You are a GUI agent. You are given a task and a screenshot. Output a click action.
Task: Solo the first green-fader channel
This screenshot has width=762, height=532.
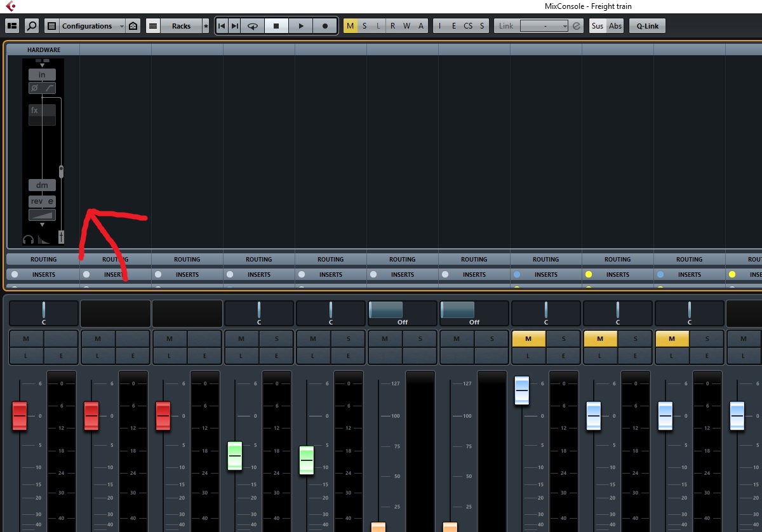(277, 339)
